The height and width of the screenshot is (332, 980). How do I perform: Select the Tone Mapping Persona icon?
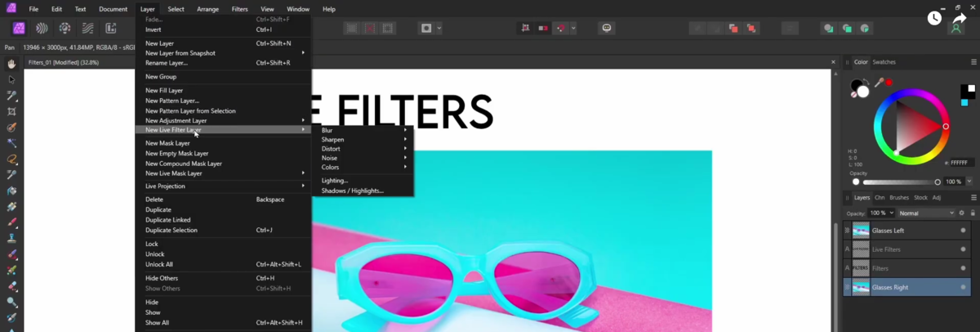tap(87, 29)
